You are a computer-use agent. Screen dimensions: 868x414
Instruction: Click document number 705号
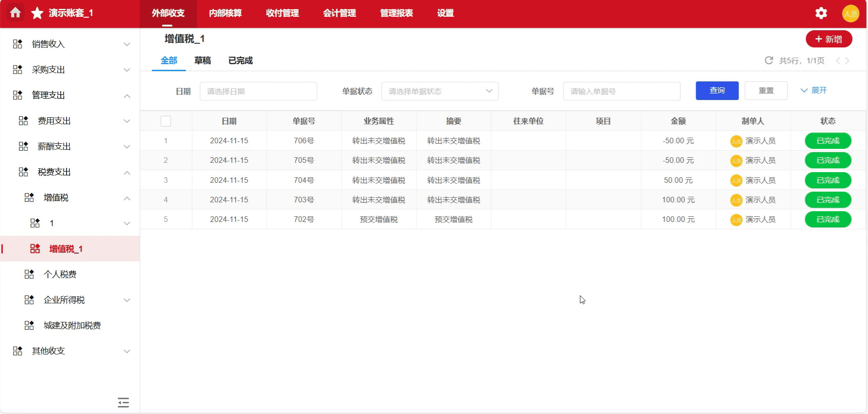pos(304,160)
